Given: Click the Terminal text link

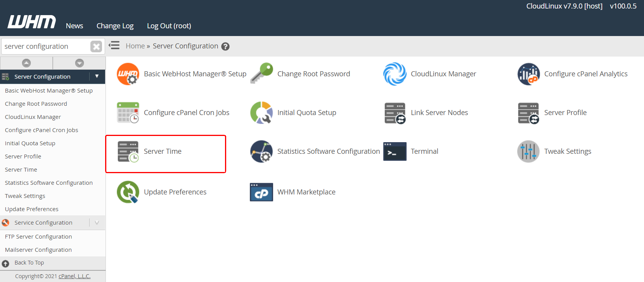Looking at the screenshot, I should [x=424, y=151].
